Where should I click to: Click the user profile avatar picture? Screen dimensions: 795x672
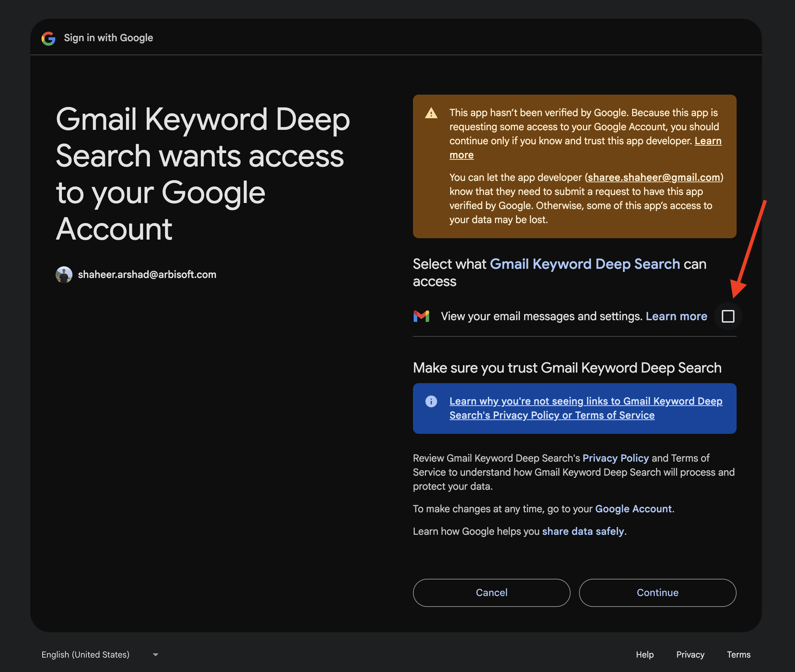64,274
